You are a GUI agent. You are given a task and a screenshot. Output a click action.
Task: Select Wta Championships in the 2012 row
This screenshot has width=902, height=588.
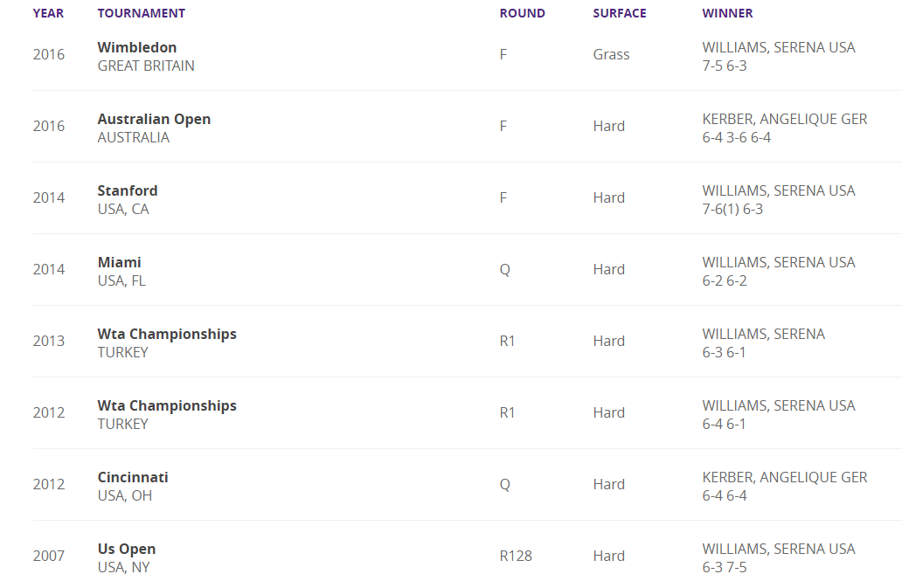click(168, 405)
